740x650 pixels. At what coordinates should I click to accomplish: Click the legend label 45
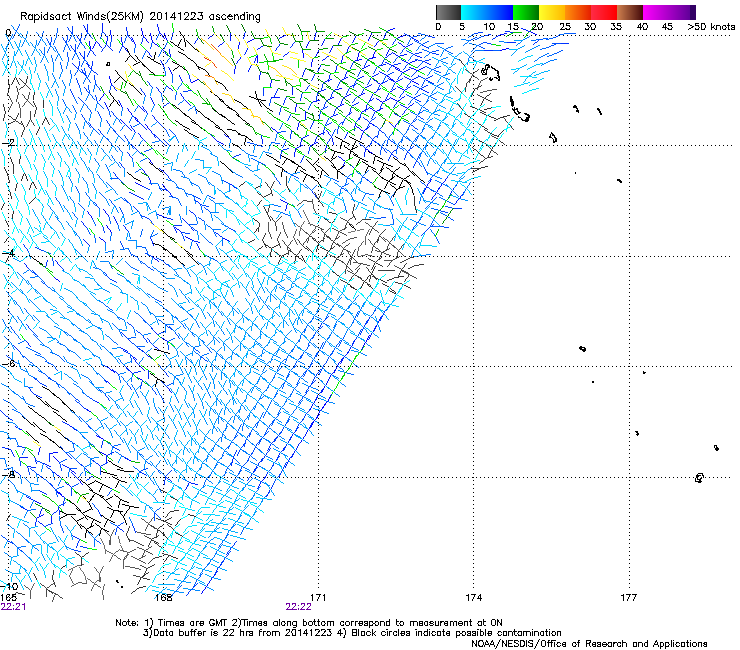(667, 27)
